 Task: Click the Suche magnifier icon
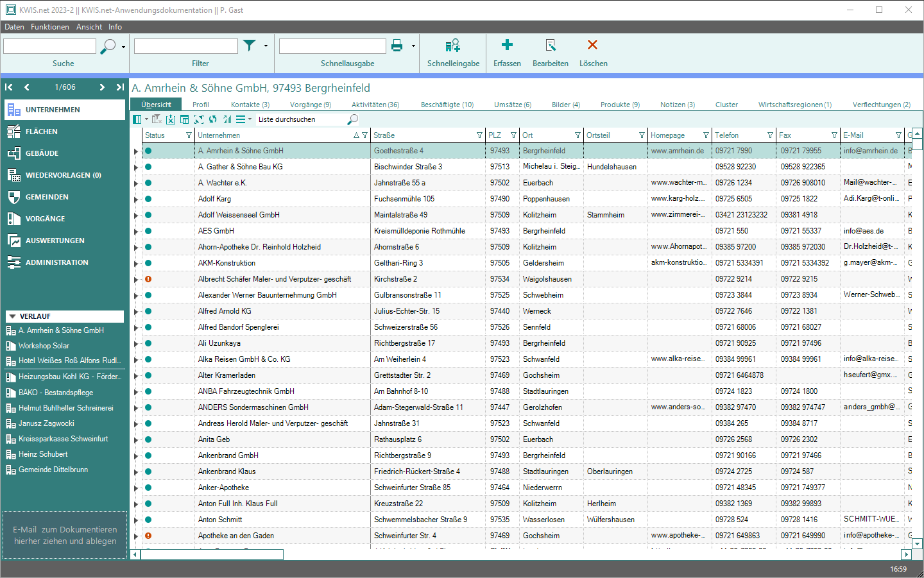pyautogui.click(x=108, y=46)
